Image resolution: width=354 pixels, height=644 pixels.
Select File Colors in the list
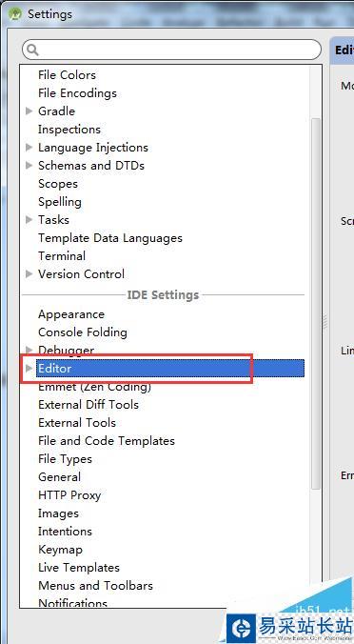(x=67, y=74)
